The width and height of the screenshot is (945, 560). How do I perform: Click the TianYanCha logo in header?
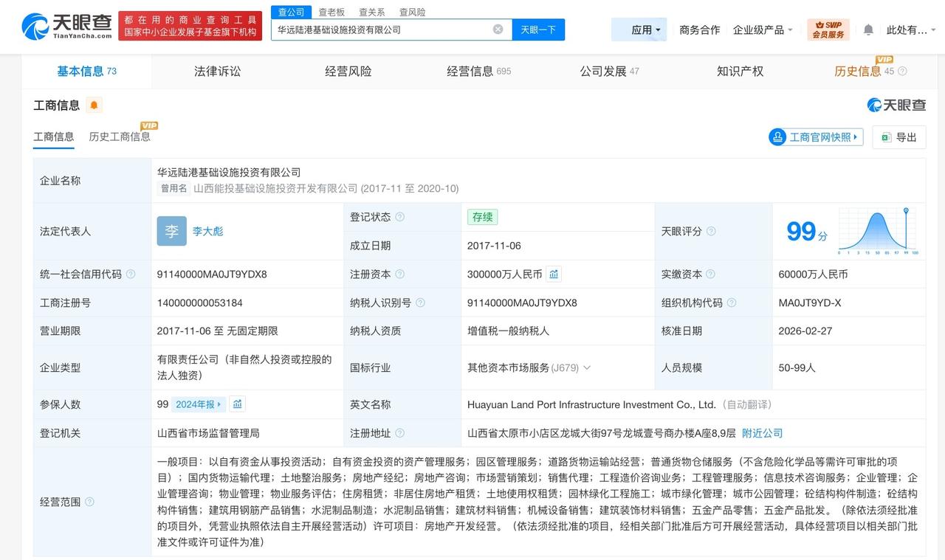(67, 27)
